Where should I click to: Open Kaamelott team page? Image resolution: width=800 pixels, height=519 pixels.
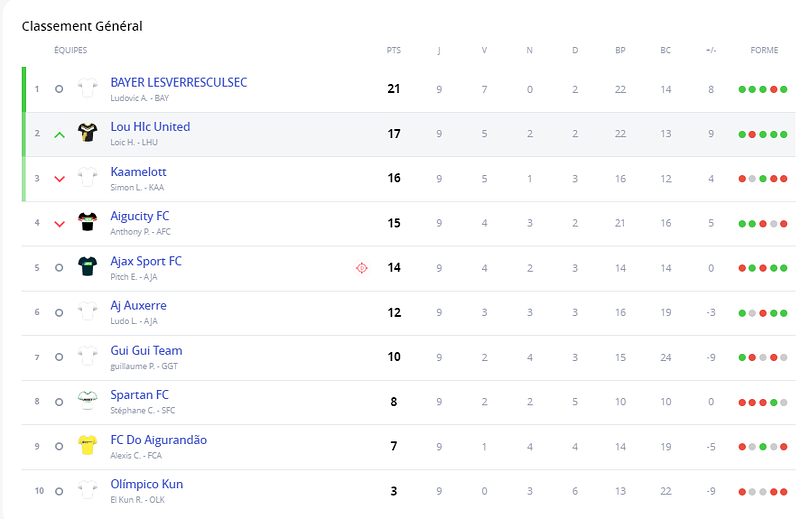click(138, 171)
